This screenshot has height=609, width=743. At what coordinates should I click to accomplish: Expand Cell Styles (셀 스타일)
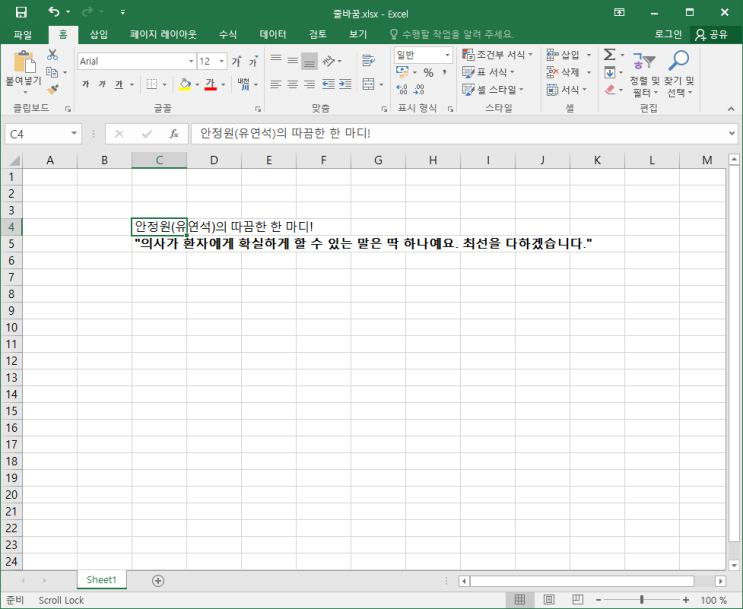pyautogui.click(x=493, y=89)
